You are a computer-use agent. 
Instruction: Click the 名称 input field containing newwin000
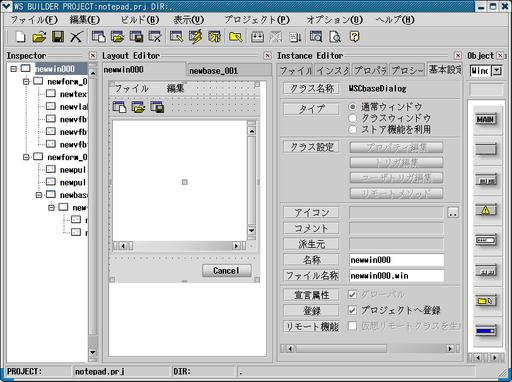click(397, 260)
